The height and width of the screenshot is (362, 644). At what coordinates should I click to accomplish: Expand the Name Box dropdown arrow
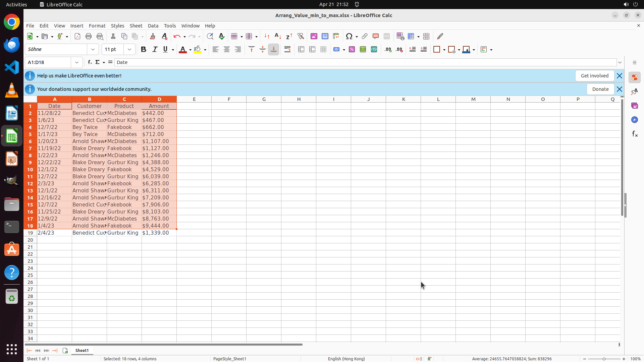coord(77,62)
